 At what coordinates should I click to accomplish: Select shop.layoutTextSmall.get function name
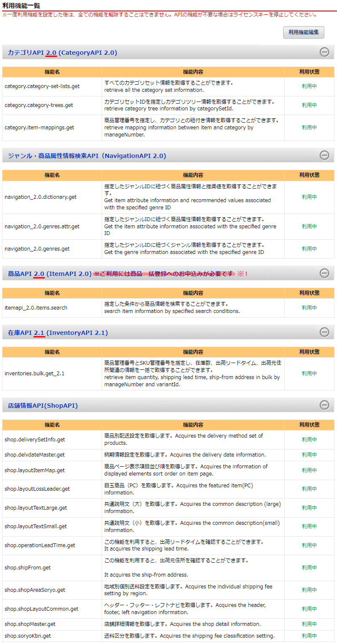pos(36,526)
